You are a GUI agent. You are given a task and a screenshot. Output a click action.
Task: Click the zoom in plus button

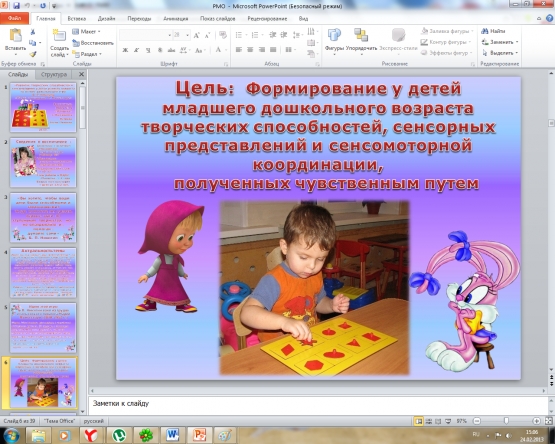(x=537, y=421)
